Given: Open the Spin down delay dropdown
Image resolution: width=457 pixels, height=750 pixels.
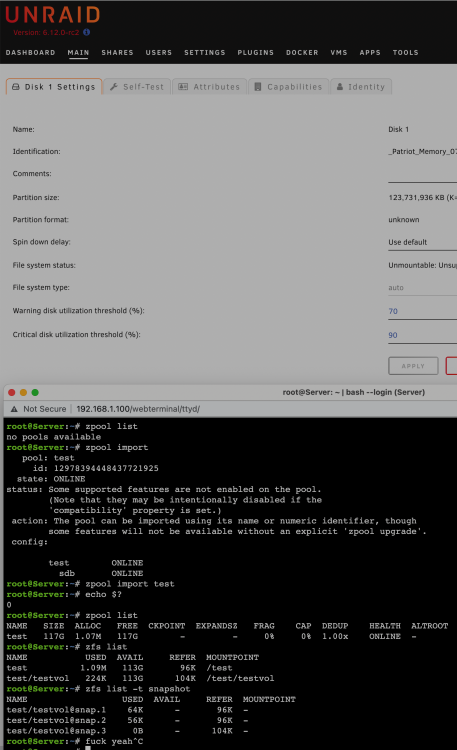Looking at the screenshot, I should (422, 243).
